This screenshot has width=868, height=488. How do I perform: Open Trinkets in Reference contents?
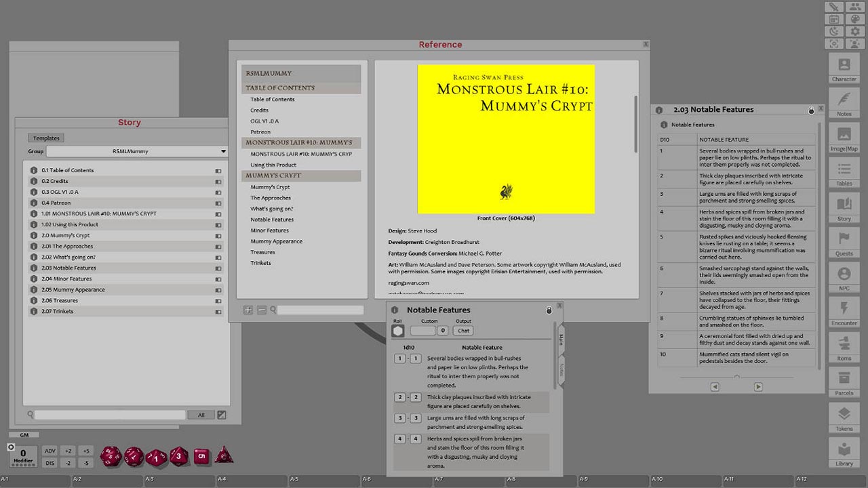coord(261,263)
